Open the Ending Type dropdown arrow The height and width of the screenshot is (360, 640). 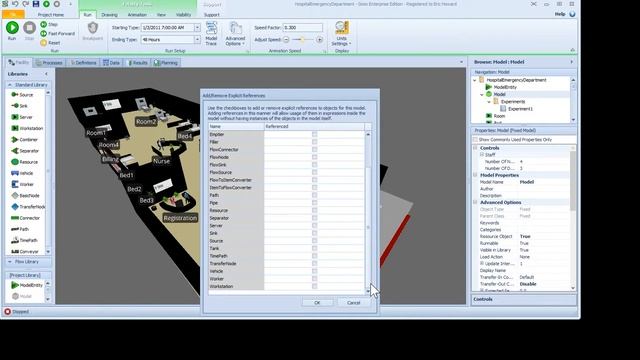click(197, 40)
